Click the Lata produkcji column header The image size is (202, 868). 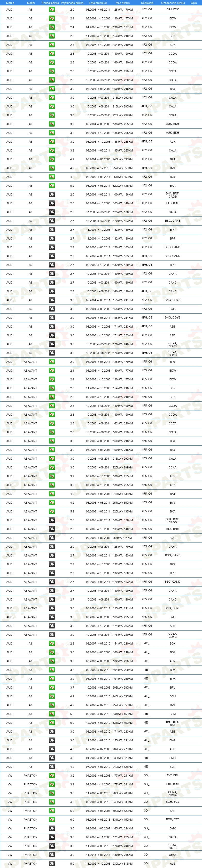(98, 3)
